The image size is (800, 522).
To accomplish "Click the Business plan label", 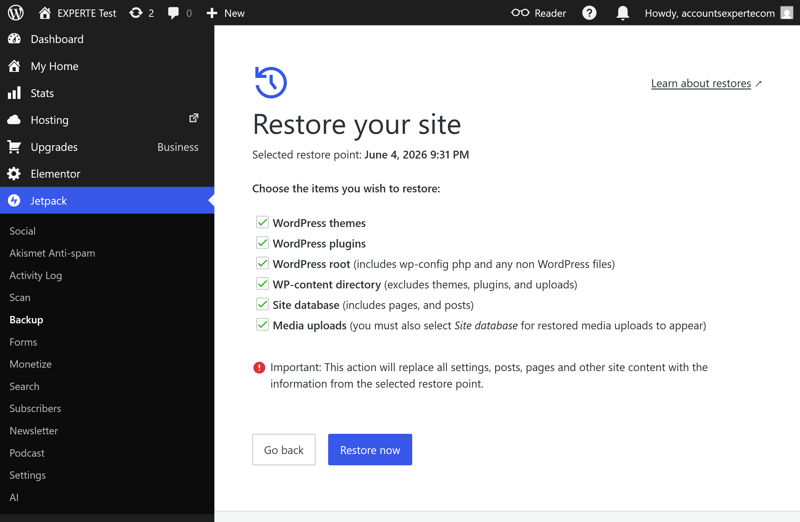I will (178, 147).
